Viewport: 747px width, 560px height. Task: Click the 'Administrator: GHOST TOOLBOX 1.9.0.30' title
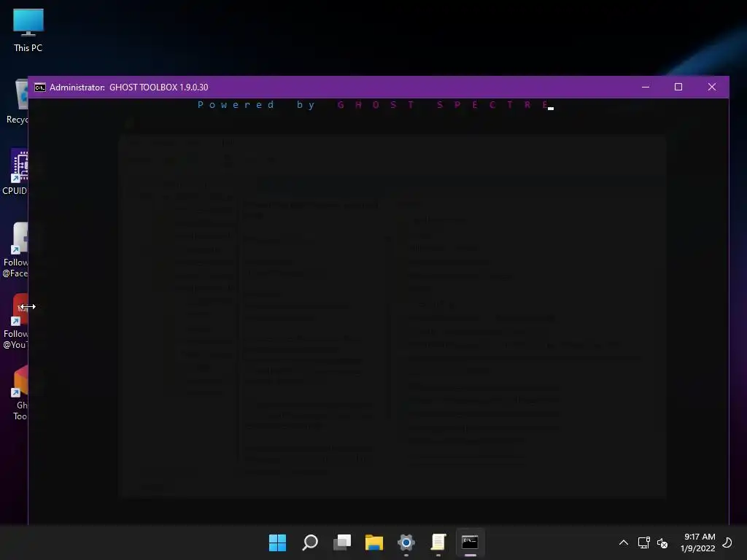coord(129,87)
